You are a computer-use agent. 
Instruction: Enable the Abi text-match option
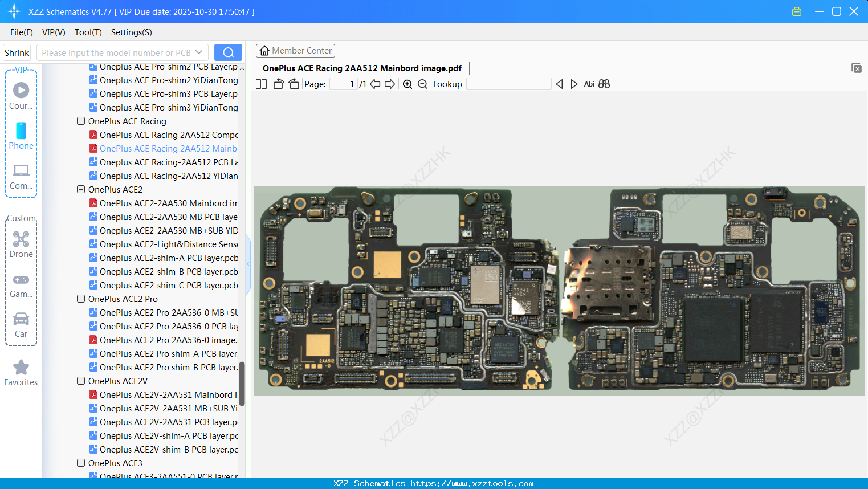coord(589,84)
